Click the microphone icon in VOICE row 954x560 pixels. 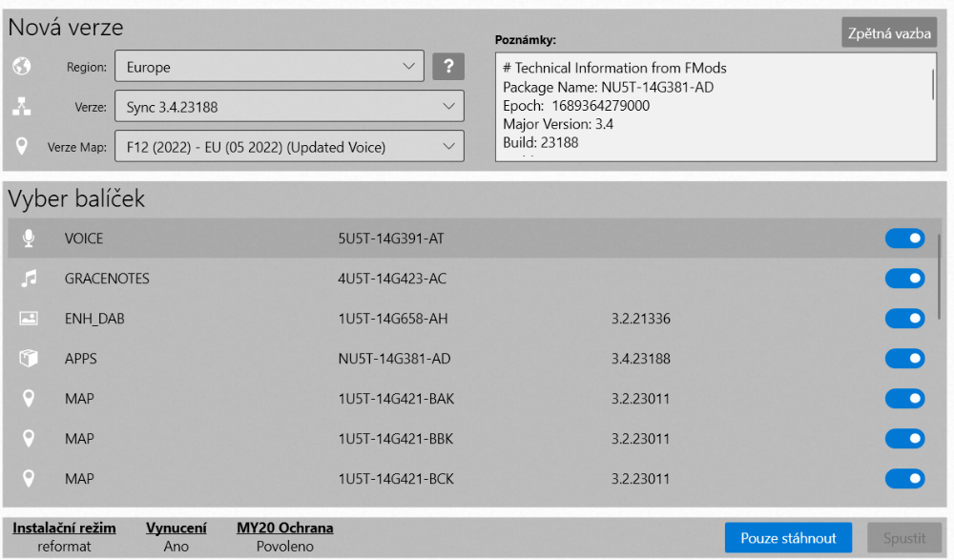tap(29, 239)
